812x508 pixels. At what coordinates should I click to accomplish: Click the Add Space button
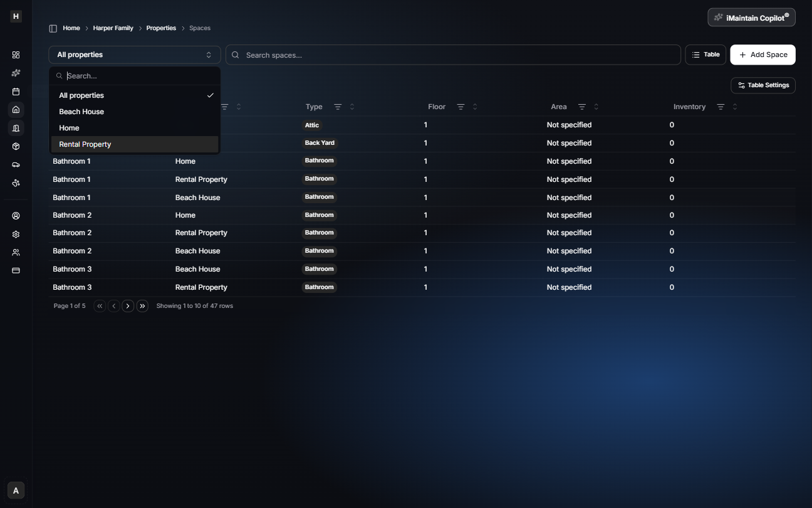pyautogui.click(x=763, y=55)
